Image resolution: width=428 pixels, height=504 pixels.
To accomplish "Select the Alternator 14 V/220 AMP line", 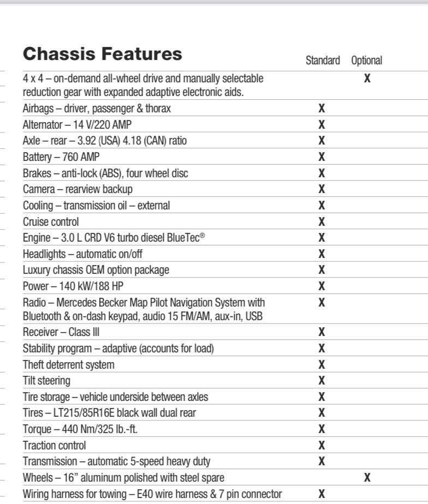I will pos(77,125).
